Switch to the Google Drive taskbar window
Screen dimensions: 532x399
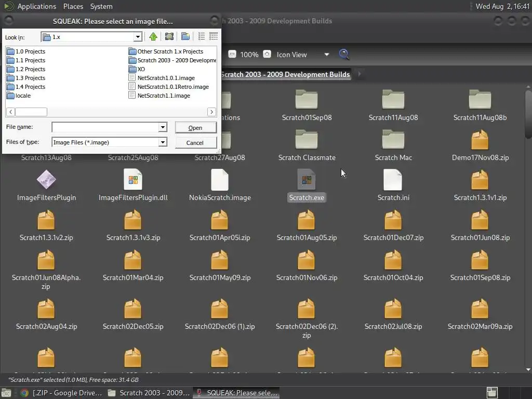pos(61,393)
